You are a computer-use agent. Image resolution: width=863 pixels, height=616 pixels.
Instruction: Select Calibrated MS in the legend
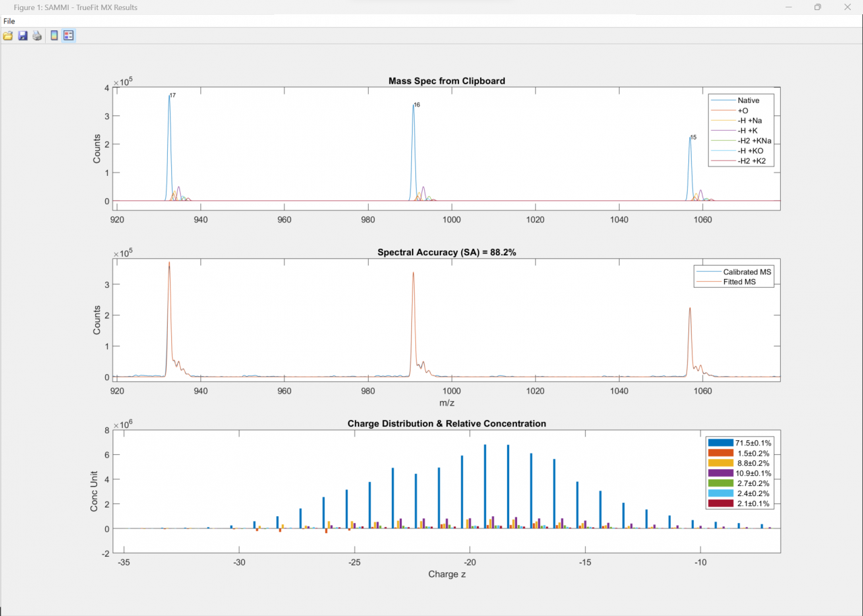pos(747,272)
